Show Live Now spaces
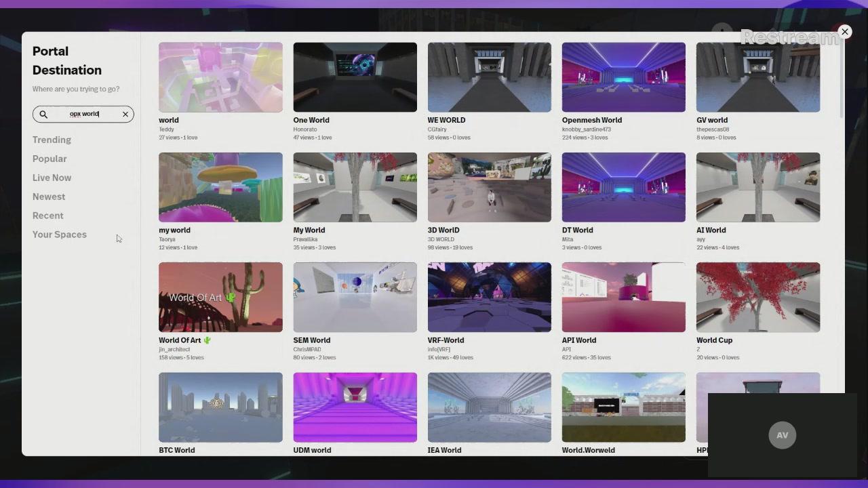Image resolution: width=868 pixels, height=488 pixels. (x=52, y=178)
